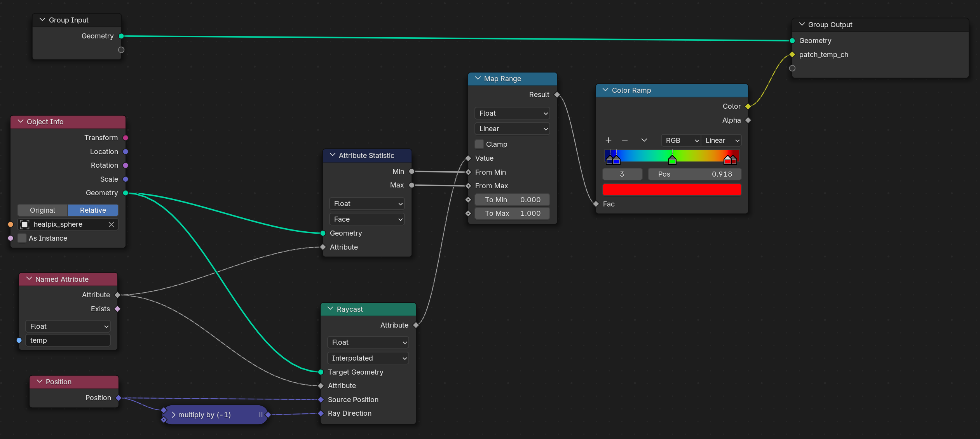Click the object icon beside healpix_sphere
980x439 pixels.
click(25, 224)
